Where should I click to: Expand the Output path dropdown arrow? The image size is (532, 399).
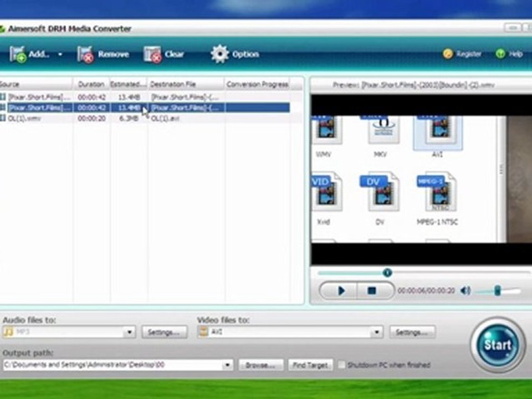(x=227, y=365)
